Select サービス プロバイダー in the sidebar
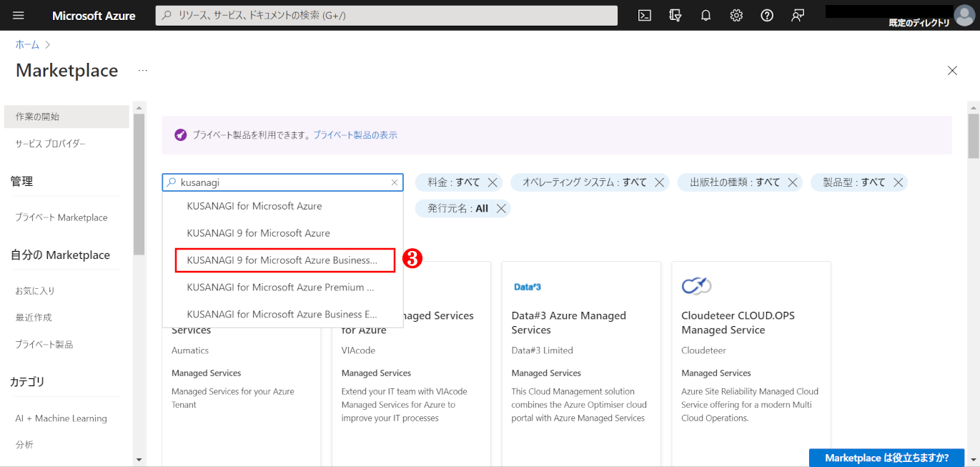The image size is (980, 467). pyautogui.click(x=50, y=144)
